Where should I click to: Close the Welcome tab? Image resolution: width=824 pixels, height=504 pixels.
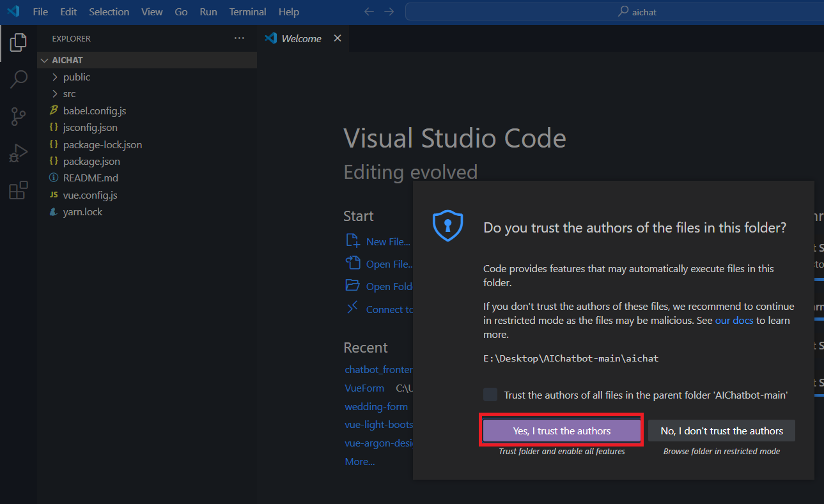[x=338, y=38]
